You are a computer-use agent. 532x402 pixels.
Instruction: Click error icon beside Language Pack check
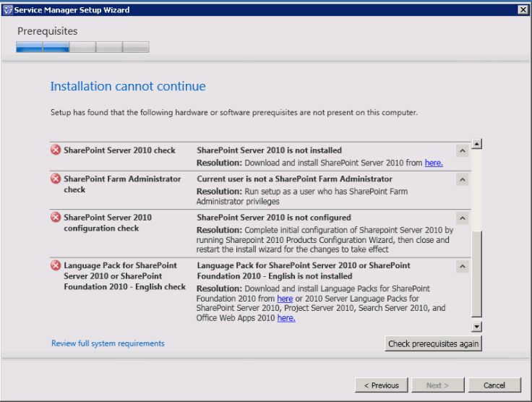pyautogui.click(x=56, y=265)
